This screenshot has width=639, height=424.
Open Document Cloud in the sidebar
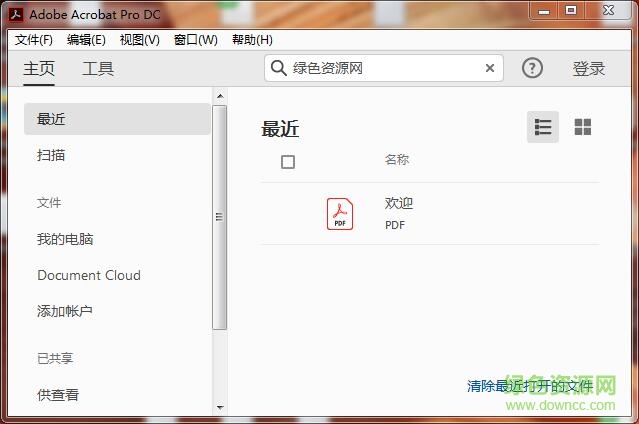tap(89, 275)
